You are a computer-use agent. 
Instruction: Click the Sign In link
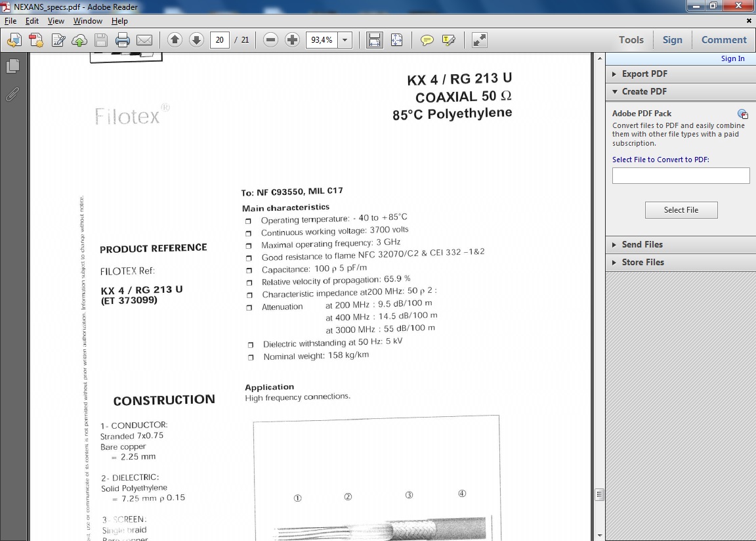(x=732, y=58)
